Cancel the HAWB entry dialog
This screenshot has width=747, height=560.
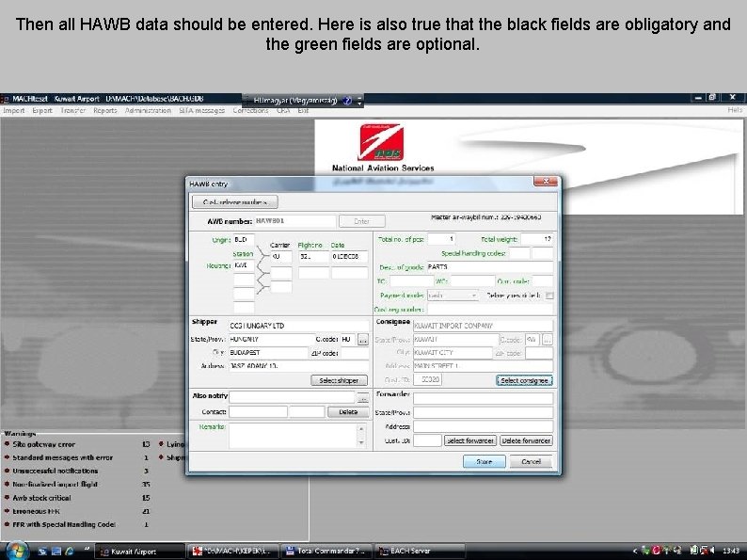[531, 461]
